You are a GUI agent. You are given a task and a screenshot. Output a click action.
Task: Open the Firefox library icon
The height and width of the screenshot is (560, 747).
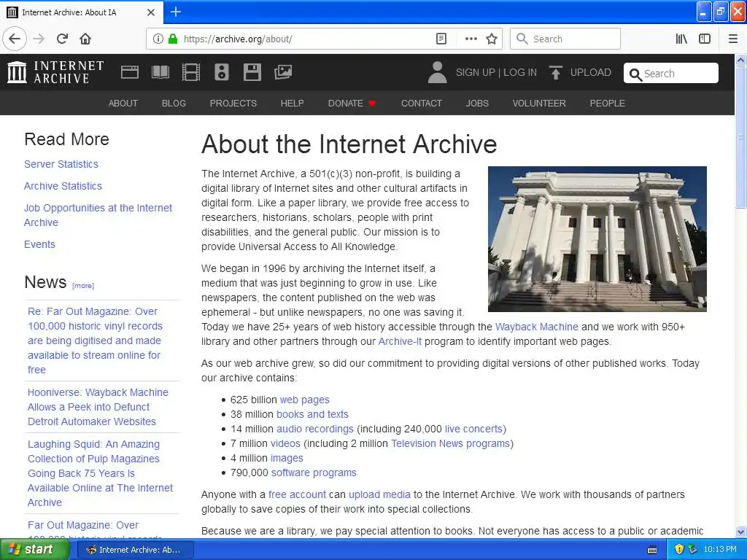tap(681, 39)
